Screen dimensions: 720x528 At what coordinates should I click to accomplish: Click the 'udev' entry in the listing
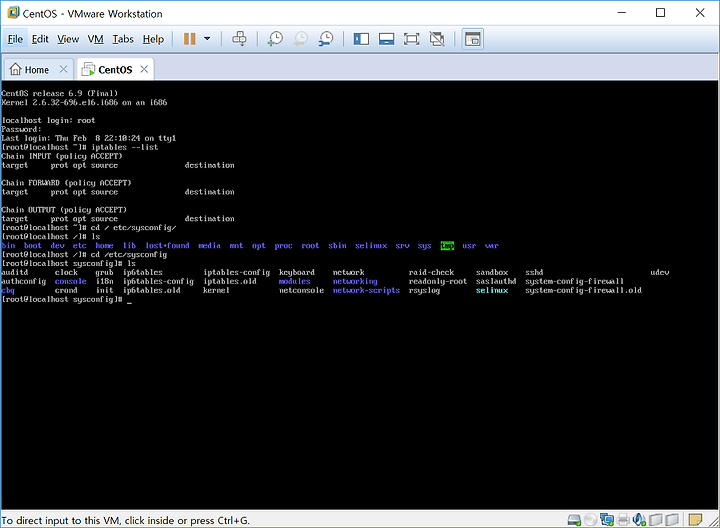pos(659,273)
